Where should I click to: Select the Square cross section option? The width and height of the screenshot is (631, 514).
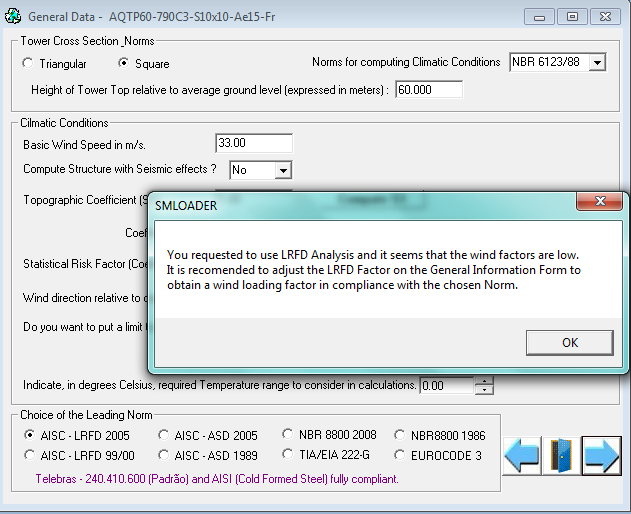pos(125,64)
